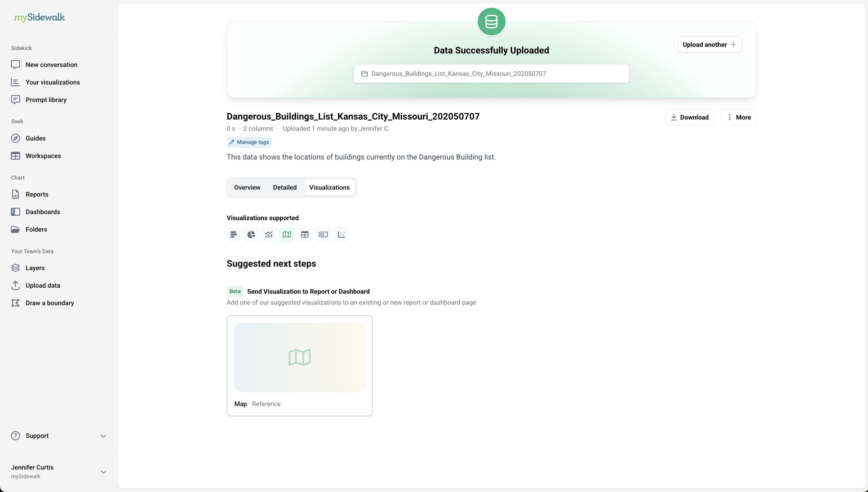Select the map visualization icon
This screenshot has width=868, height=492.
[287, 235]
